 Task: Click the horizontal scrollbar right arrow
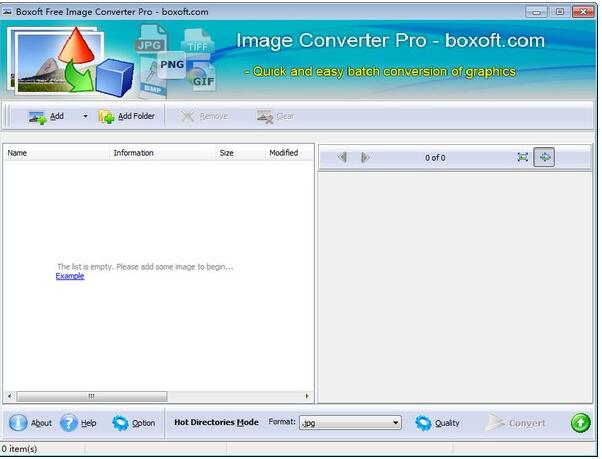pos(307,396)
